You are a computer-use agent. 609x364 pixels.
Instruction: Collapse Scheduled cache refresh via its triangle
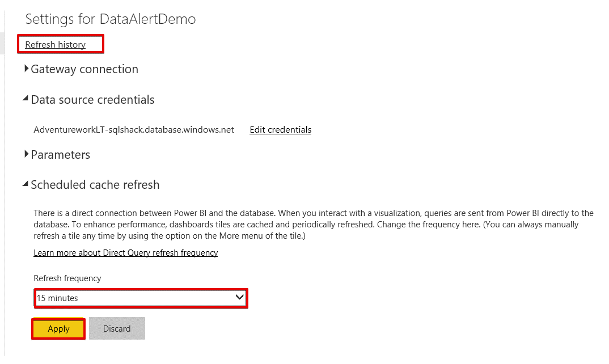(26, 184)
